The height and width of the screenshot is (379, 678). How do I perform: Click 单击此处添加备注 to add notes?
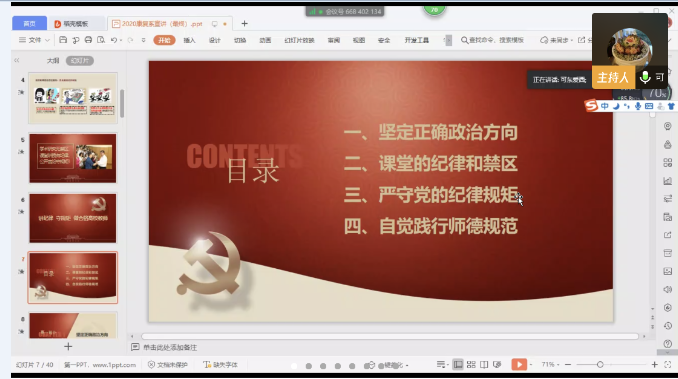coord(170,347)
